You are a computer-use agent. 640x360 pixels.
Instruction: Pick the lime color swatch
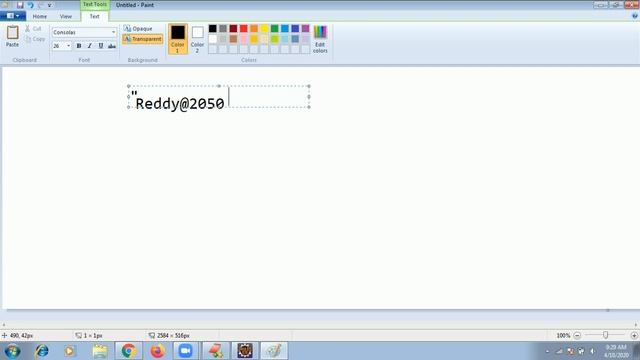tap(275, 39)
